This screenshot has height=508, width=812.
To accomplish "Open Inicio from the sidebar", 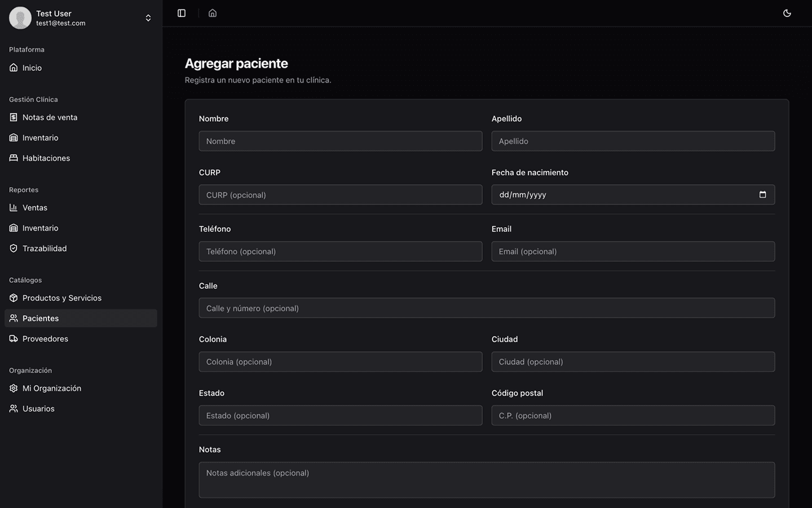I will click(32, 68).
